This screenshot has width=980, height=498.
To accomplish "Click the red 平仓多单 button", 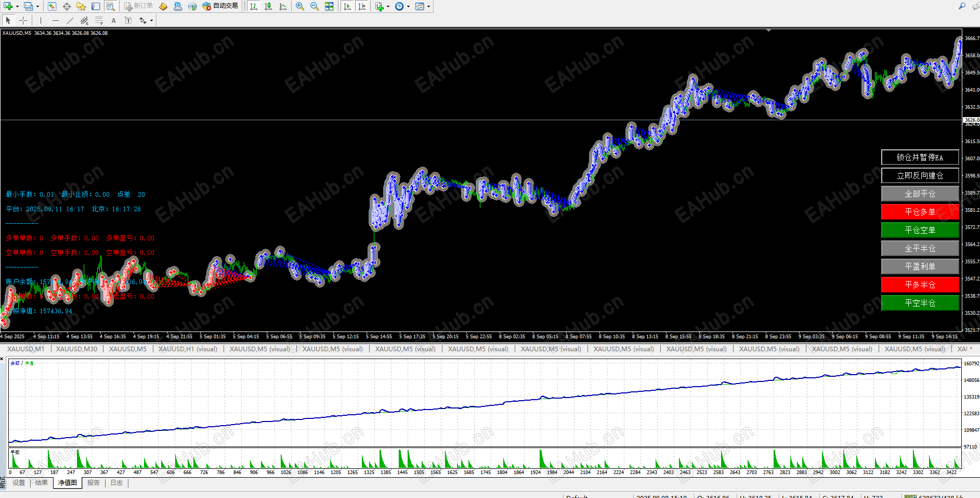I will pos(920,212).
